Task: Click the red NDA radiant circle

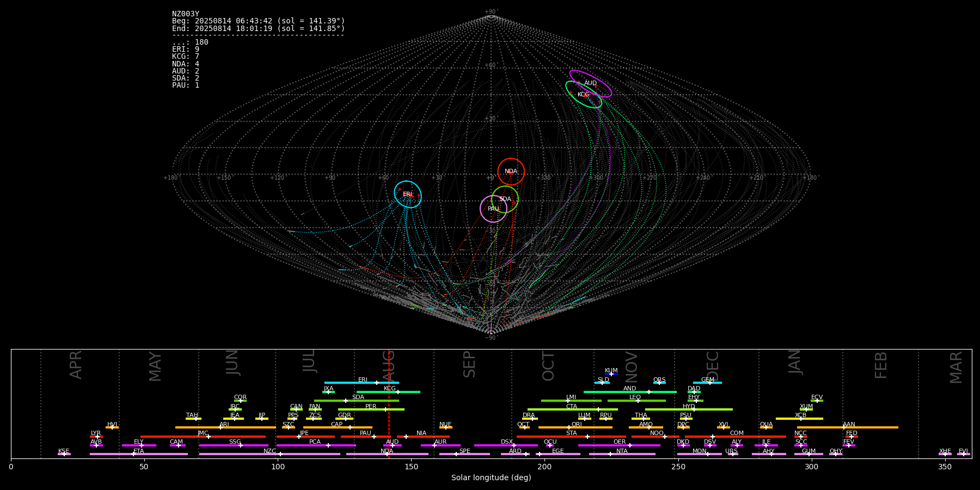Action: [x=511, y=171]
